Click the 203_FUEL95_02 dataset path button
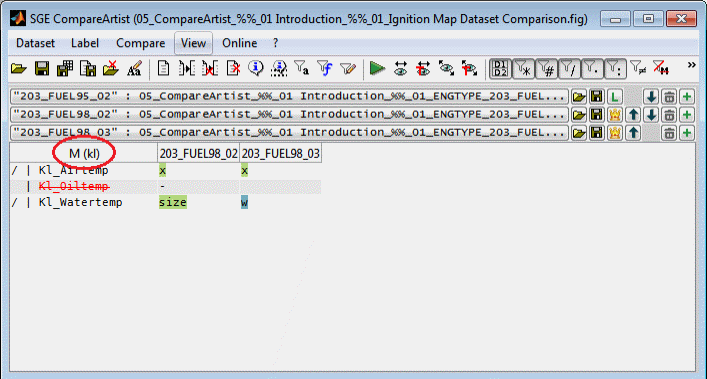The height and width of the screenshot is (379, 707). (289, 96)
